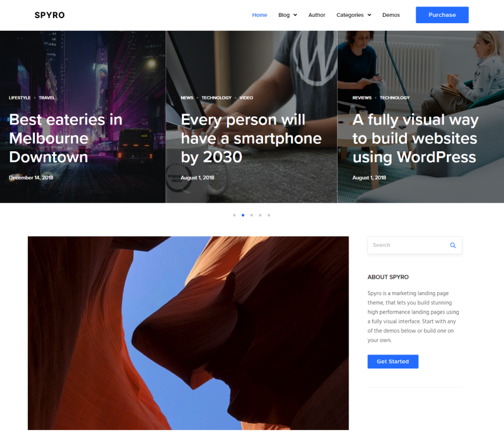
Task: Open the Author menu item
Action: pyautogui.click(x=317, y=15)
